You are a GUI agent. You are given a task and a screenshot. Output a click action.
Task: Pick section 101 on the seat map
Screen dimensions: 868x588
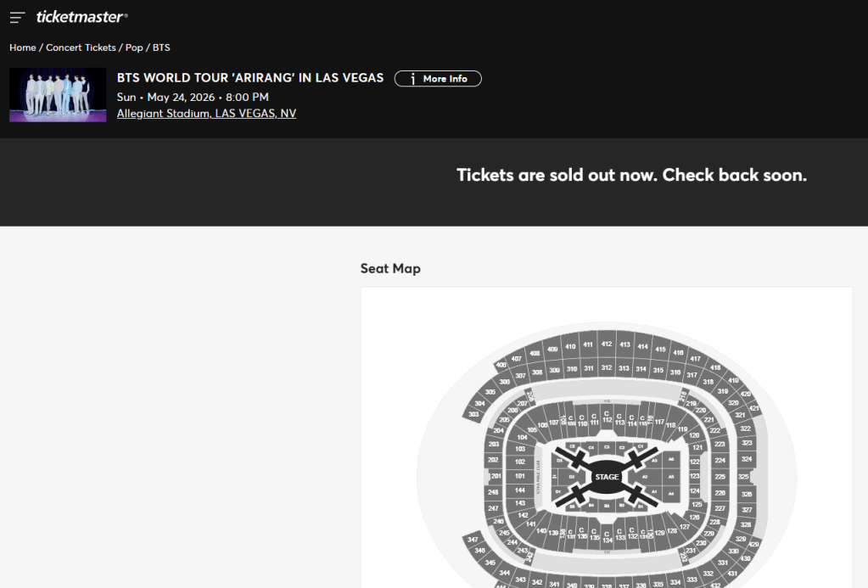(520, 476)
